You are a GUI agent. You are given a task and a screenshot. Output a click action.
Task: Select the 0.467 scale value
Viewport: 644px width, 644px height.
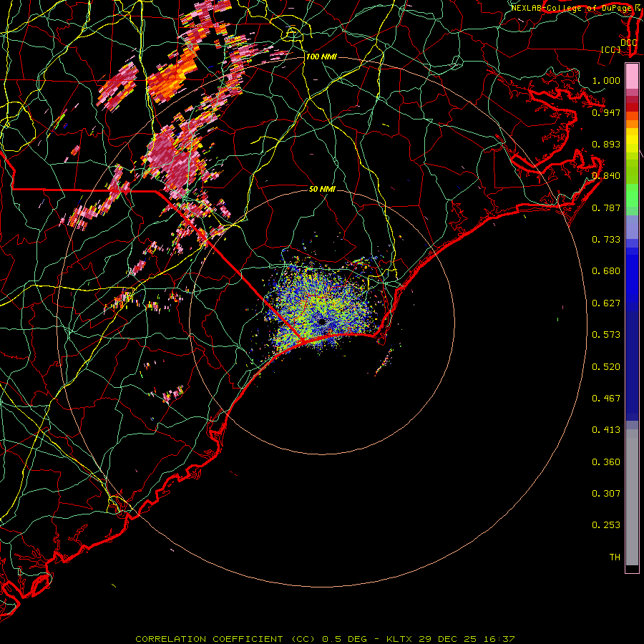point(606,399)
